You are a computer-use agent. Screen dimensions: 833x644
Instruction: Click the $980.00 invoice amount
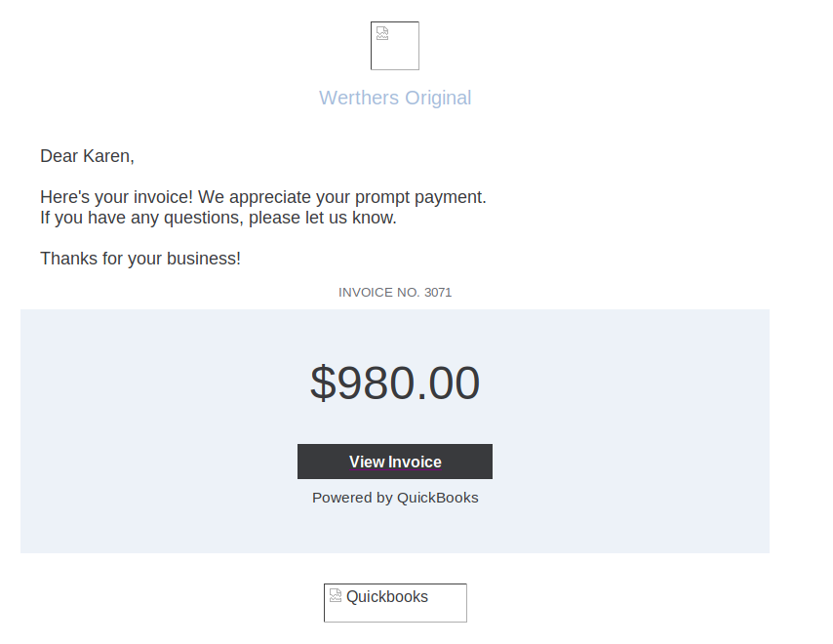tap(395, 382)
